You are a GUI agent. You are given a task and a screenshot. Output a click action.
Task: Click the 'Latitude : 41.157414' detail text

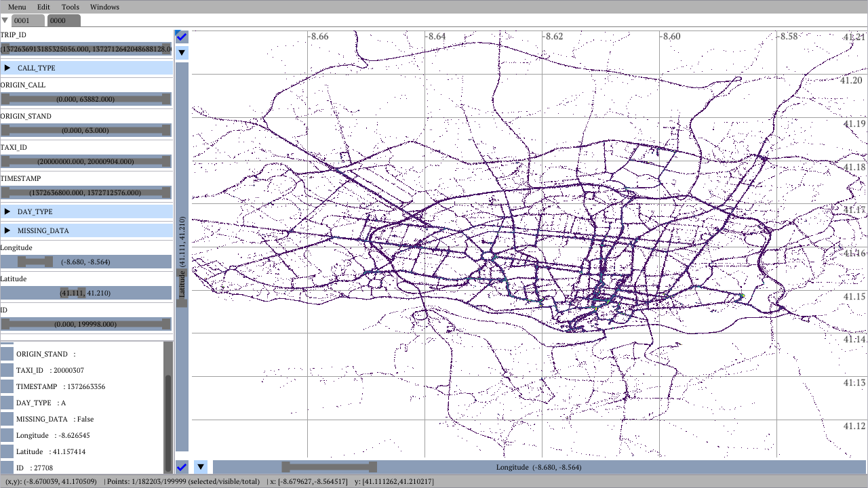[x=51, y=451]
